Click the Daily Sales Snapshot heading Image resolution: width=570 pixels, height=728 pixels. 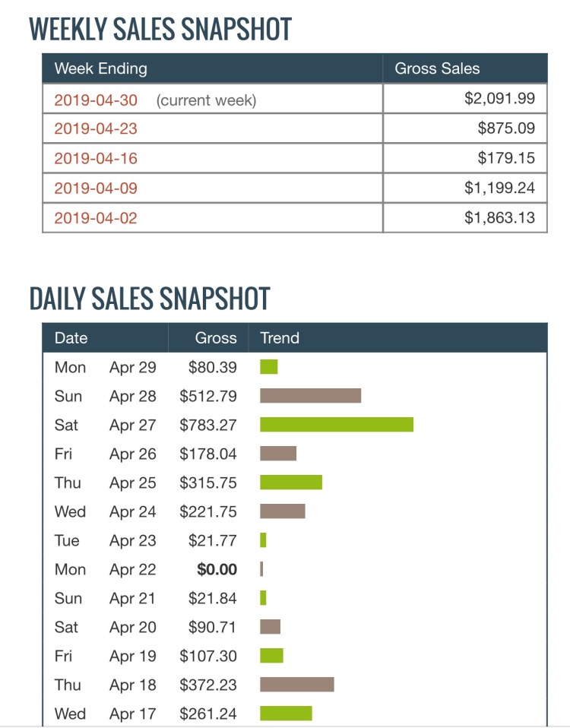[x=150, y=299]
